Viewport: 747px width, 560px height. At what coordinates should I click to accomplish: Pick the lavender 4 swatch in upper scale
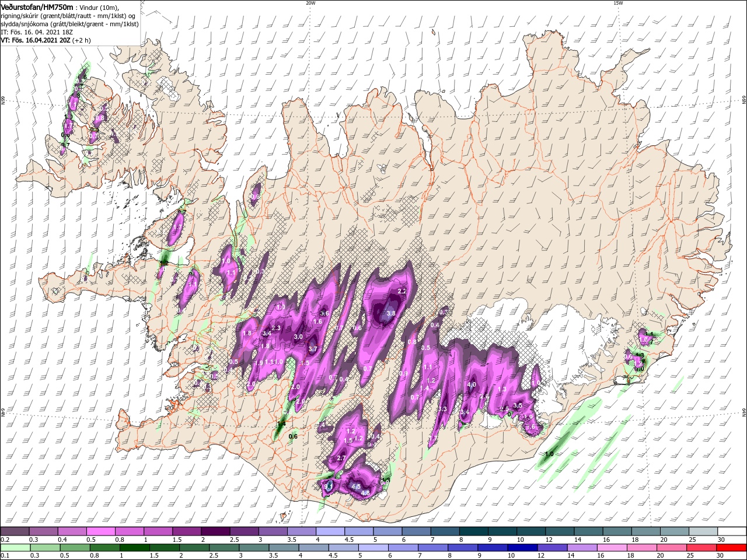(329, 531)
